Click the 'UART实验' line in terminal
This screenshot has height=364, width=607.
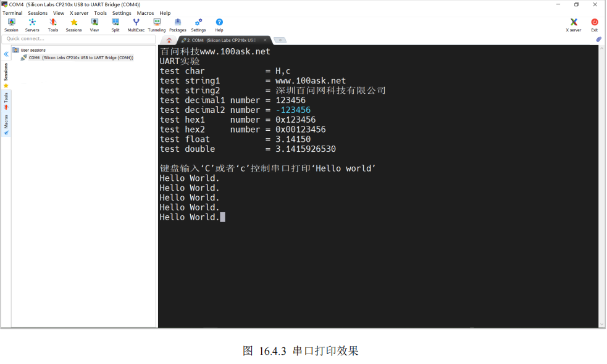tap(180, 62)
